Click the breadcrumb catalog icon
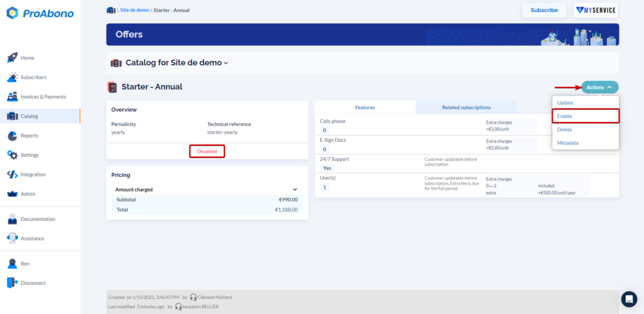Screen dimensions: 644x314 pos(111,10)
